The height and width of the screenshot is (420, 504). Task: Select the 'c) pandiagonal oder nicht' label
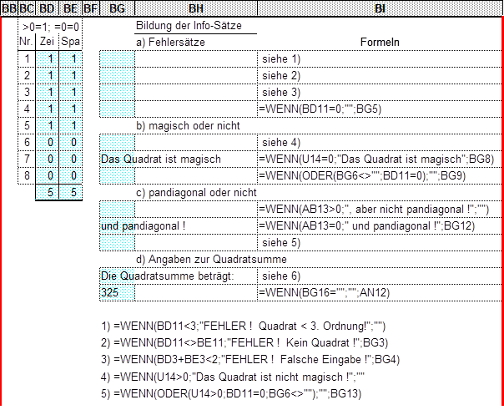point(194,192)
